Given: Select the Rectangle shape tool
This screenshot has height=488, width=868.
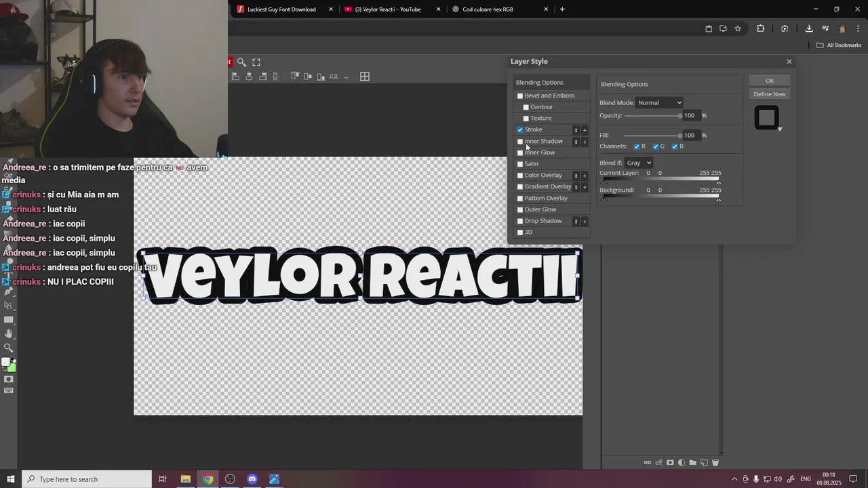Looking at the screenshot, I should pyautogui.click(x=8, y=319).
